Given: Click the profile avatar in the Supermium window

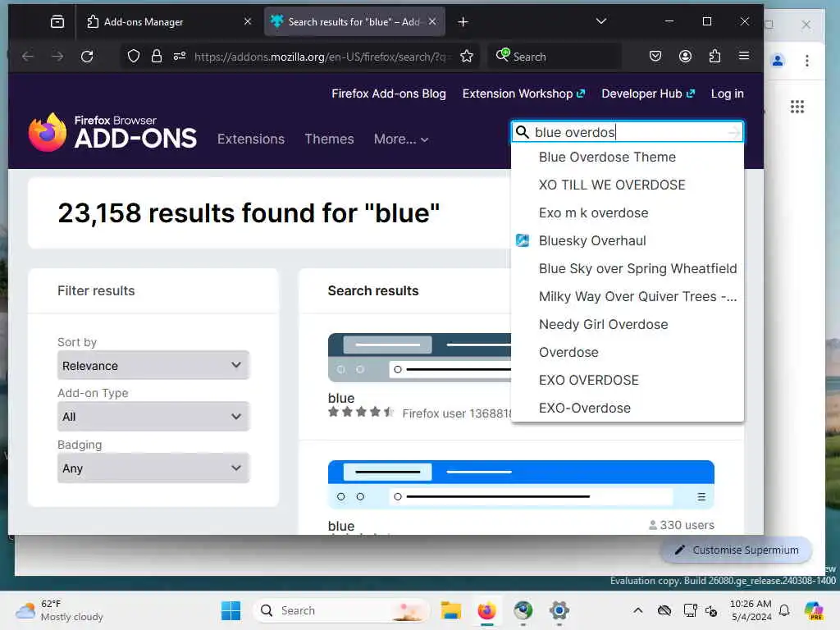Looking at the screenshot, I should [x=778, y=61].
